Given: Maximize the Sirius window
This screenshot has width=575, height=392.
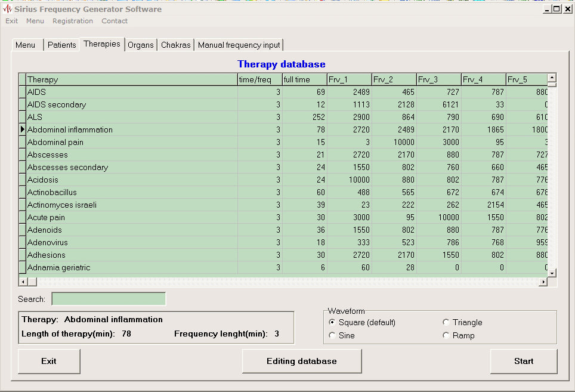Looking at the screenshot, I should [x=557, y=9].
